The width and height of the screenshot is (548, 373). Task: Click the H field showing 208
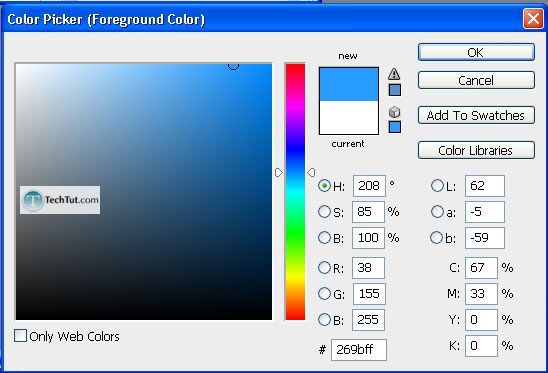point(369,186)
